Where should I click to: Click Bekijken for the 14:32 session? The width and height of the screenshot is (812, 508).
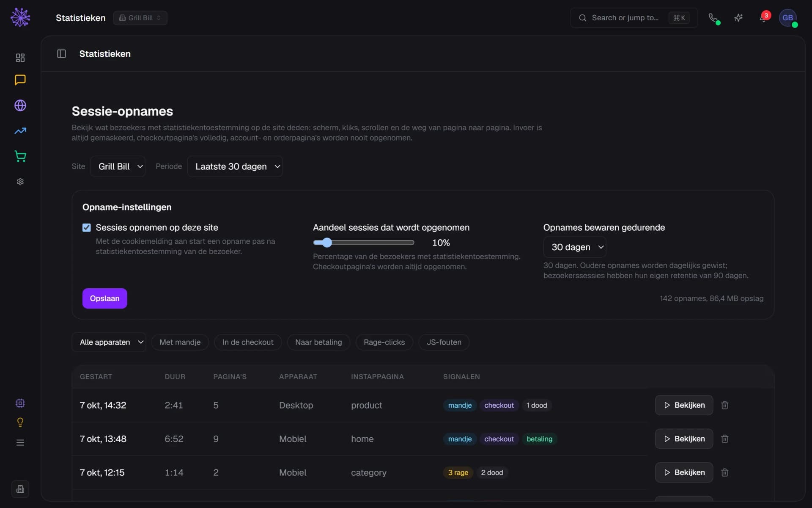coord(684,405)
